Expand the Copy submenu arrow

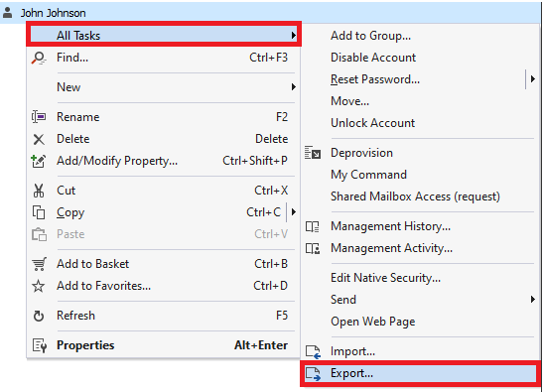tap(294, 212)
